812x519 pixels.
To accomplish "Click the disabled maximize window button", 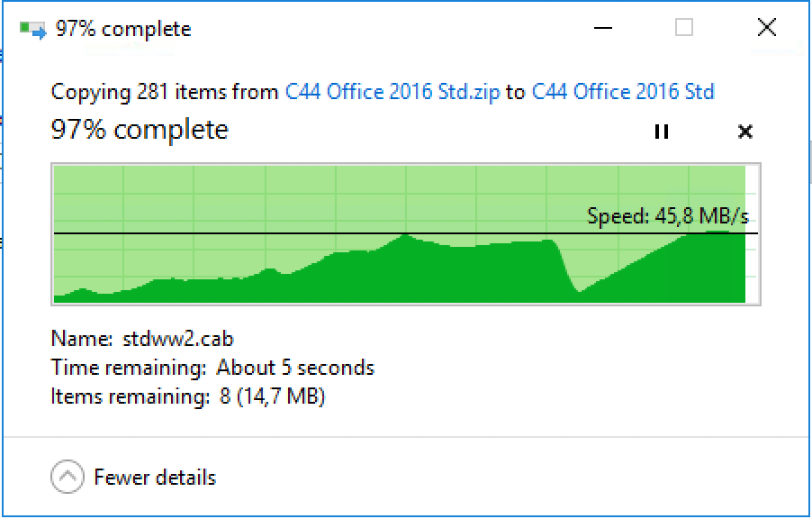I will [684, 29].
